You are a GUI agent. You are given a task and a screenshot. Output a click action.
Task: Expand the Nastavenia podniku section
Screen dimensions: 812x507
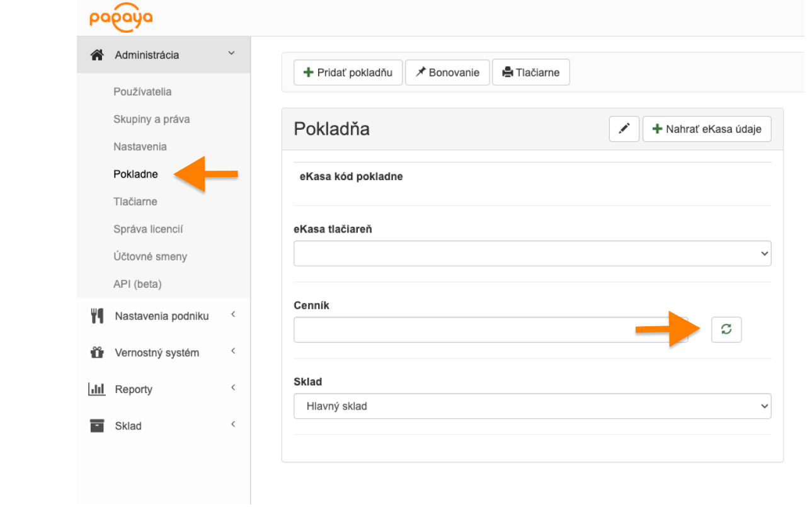(232, 315)
